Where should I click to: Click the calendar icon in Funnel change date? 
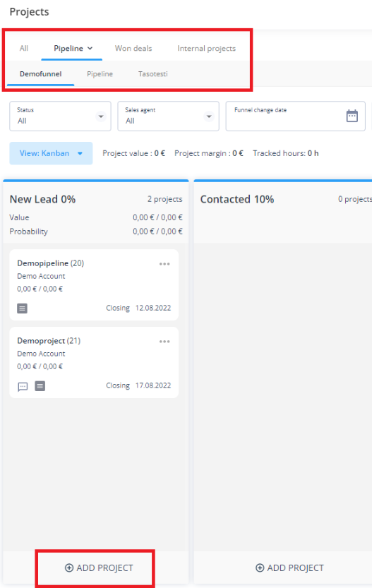(352, 116)
